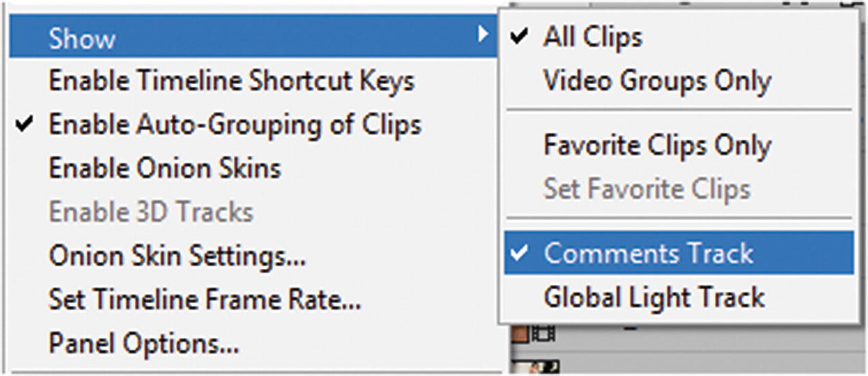868x376 pixels.
Task: Click the filmstrip icon on the video track
Action: pos(542,335)
